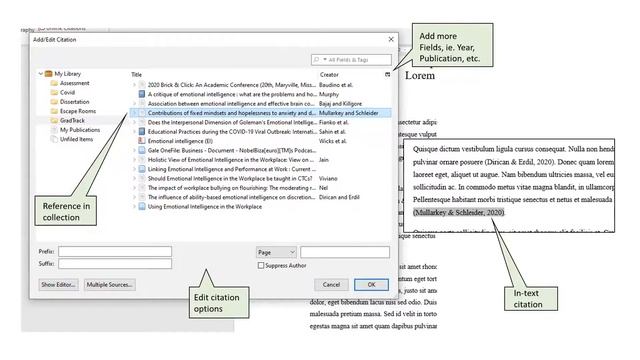Click the Show Editor button
This screenshot has width=640, height=360.
tap(58, 285)
